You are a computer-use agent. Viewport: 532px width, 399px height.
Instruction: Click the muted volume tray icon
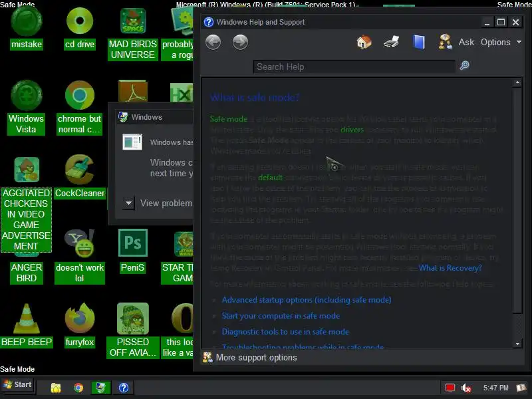[466, 388]
